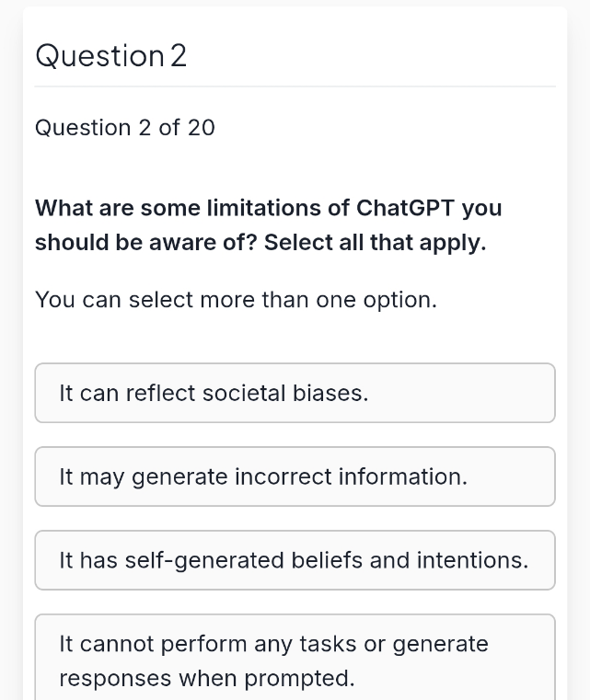The width and height of the screenshot is (590, 700).
Task: Click the word 'information' in second answer
Action: point(403,476)
